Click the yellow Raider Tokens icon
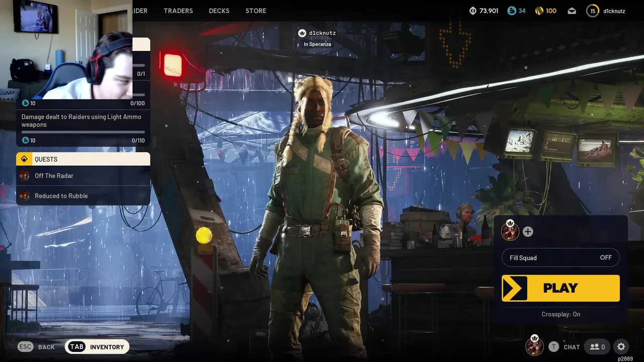The width and height of the screenshot is (644, 362). coord(538,11)
